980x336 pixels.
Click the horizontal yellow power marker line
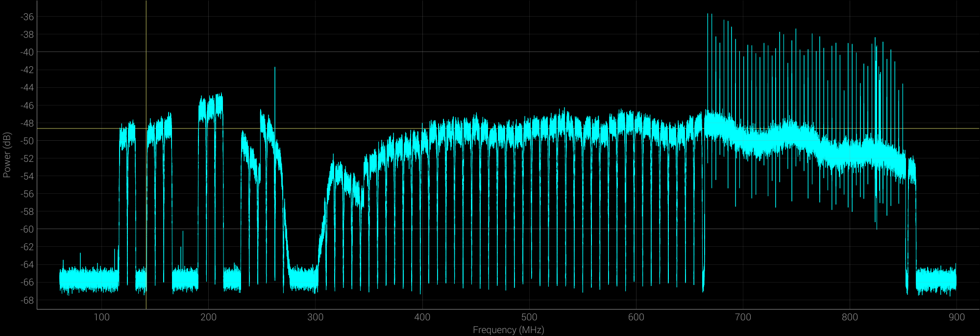490,129
